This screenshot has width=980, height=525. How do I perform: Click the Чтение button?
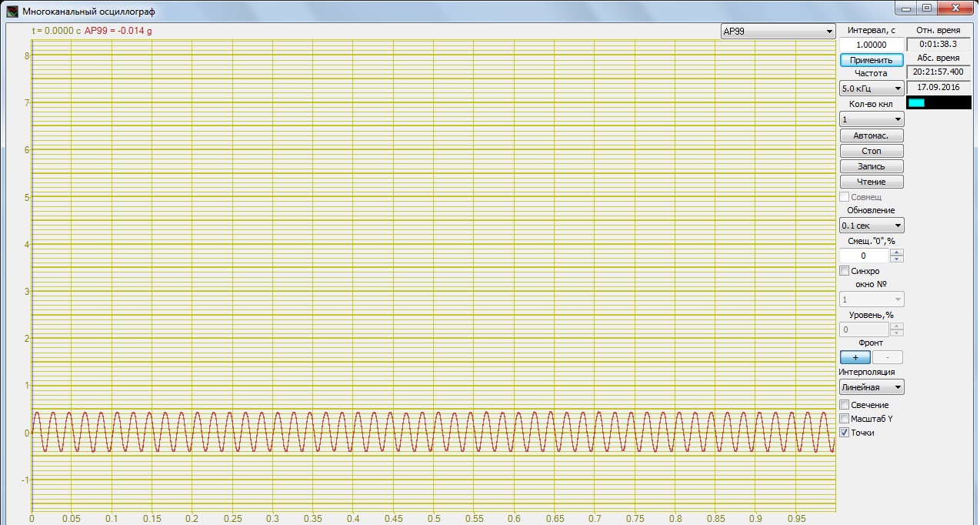(872, 182)
